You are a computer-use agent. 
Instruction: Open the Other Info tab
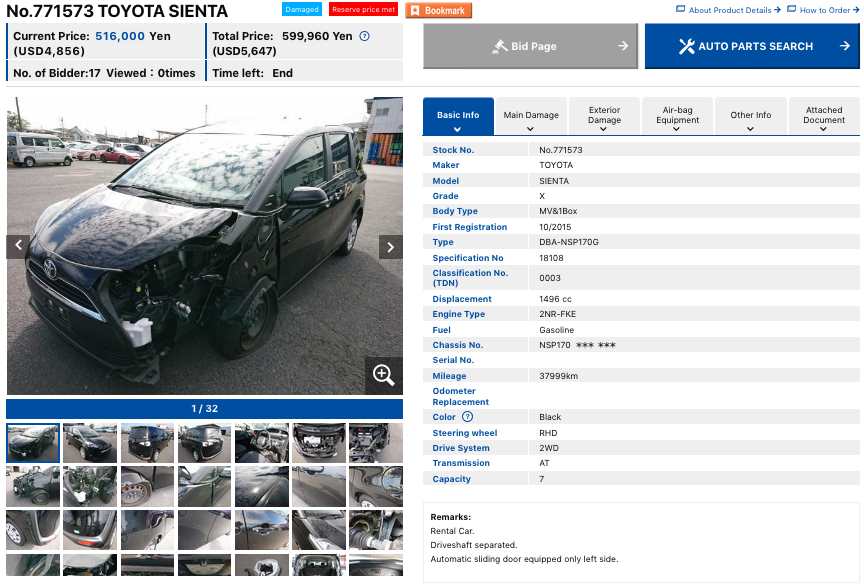coord(750,116)
